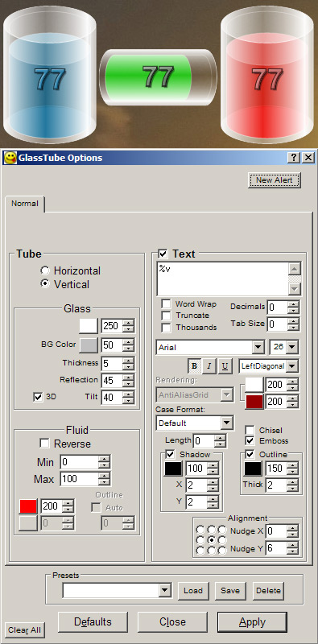Toggle the 3D glass checkbox
This screenshot has height=644, width=318.
pyautogui.click(x=38, y=397)
